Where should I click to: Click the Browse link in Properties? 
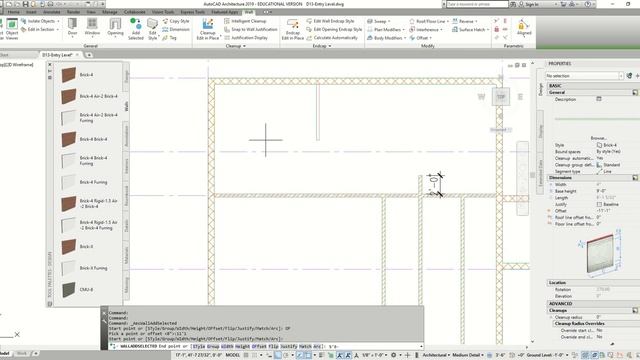point(598,138)
